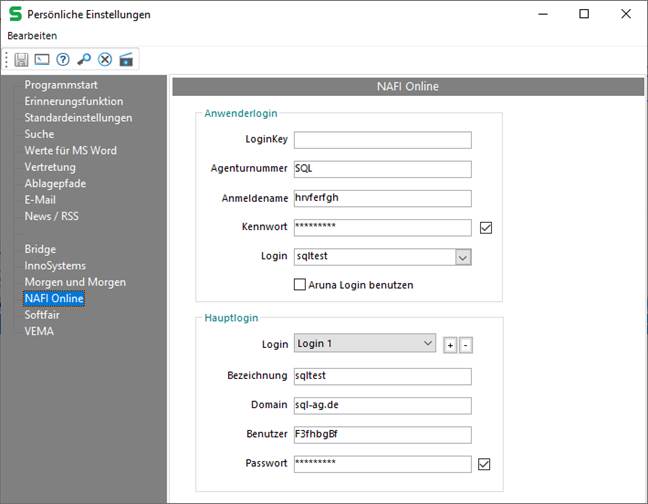
Task: Click the empty LoginKey input field
Action: [x=382, y=140]
